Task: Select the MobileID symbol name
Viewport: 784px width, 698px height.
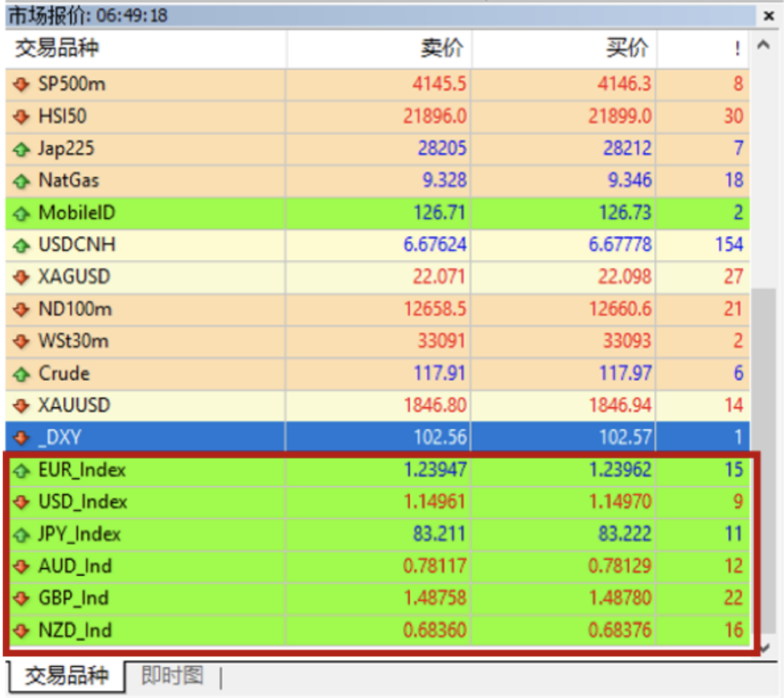Action: [77, 213]
